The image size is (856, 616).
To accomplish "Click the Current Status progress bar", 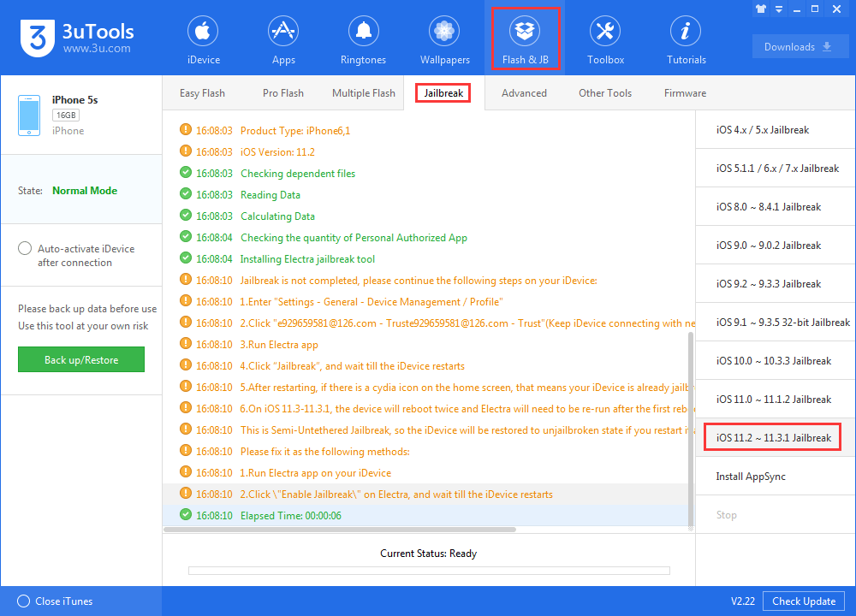I will tap(429, 571).
